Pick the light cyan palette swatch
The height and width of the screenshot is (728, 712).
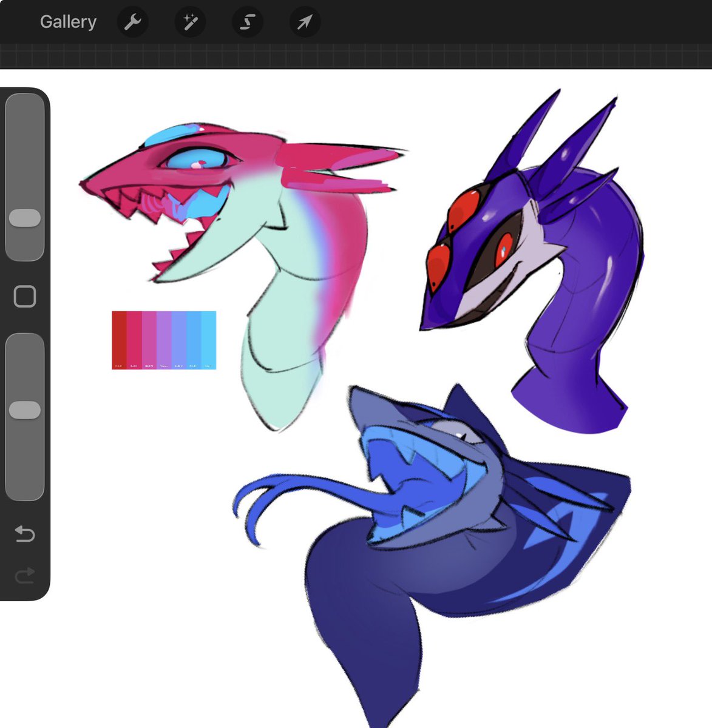pyautogui.click(x=209, y=340)
